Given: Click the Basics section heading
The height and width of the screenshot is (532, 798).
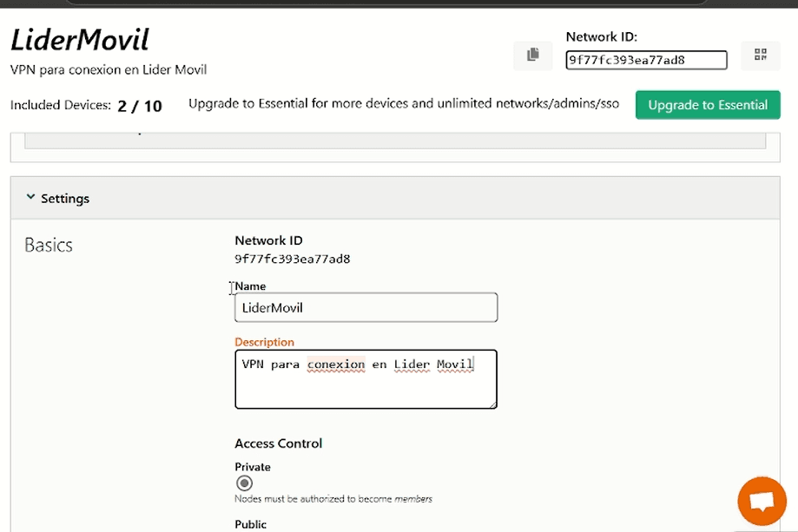Looking at the screenshot, I should (x=49, y=246).
